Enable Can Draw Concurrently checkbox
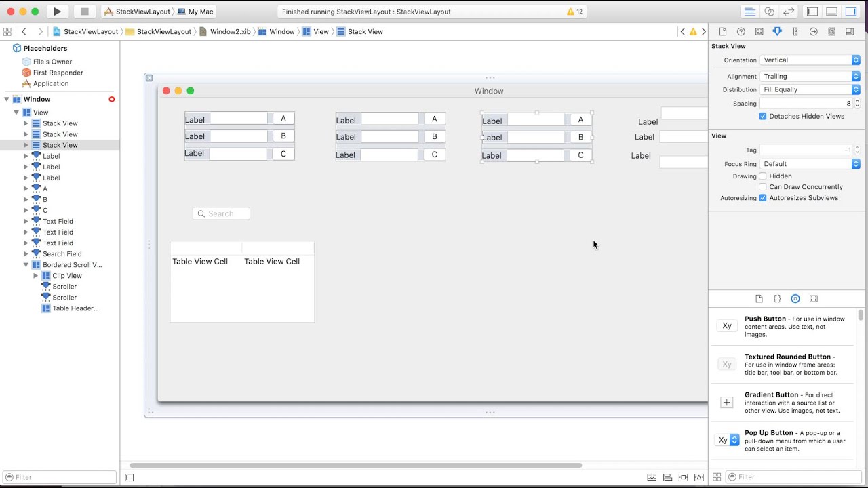Viewport: 868px width, 488px height. (x=763, y=187)
